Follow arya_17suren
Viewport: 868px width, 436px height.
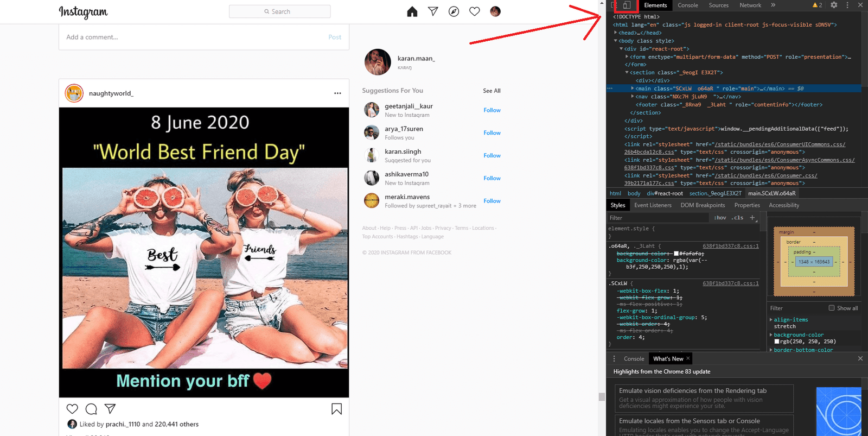coord(492,133)
